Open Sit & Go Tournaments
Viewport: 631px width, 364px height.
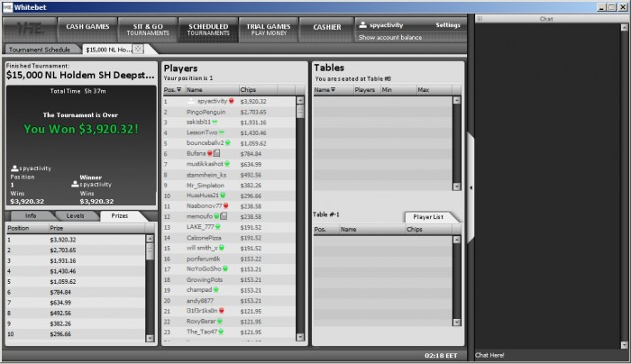148,29
